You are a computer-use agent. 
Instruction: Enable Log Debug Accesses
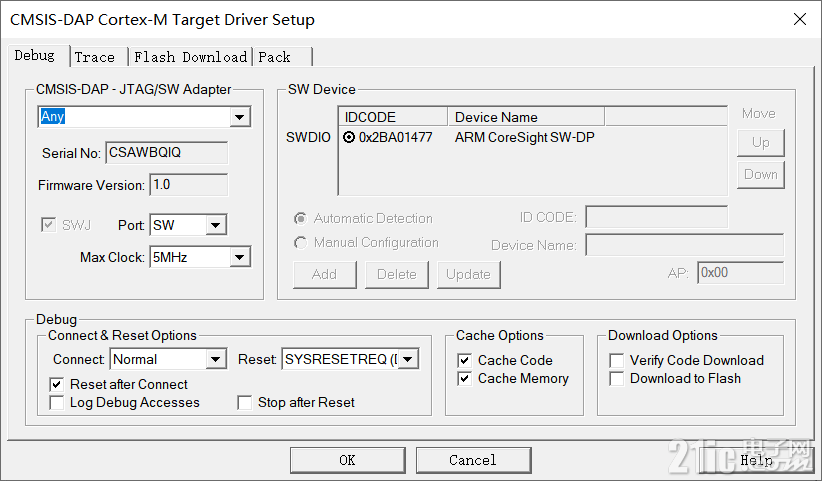(x=57, y=402)
